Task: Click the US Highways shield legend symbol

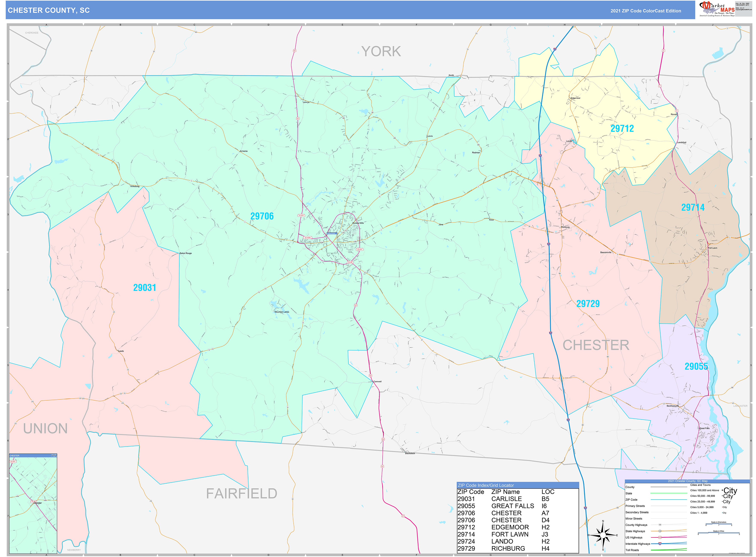Action: click(x=660, y=538)
